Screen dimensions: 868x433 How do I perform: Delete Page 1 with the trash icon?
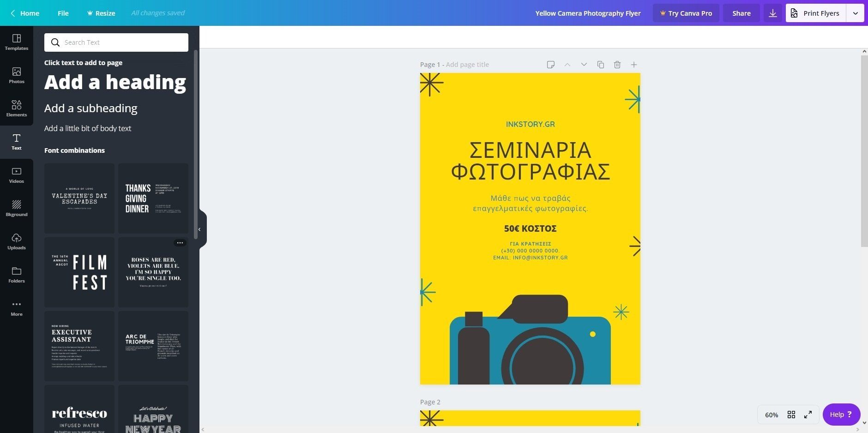(x=617, y=65)
